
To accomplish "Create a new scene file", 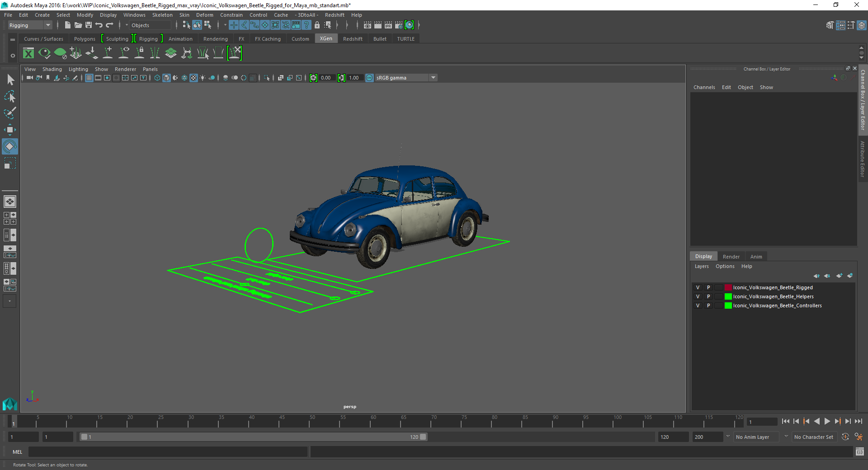I will point(67,25).
